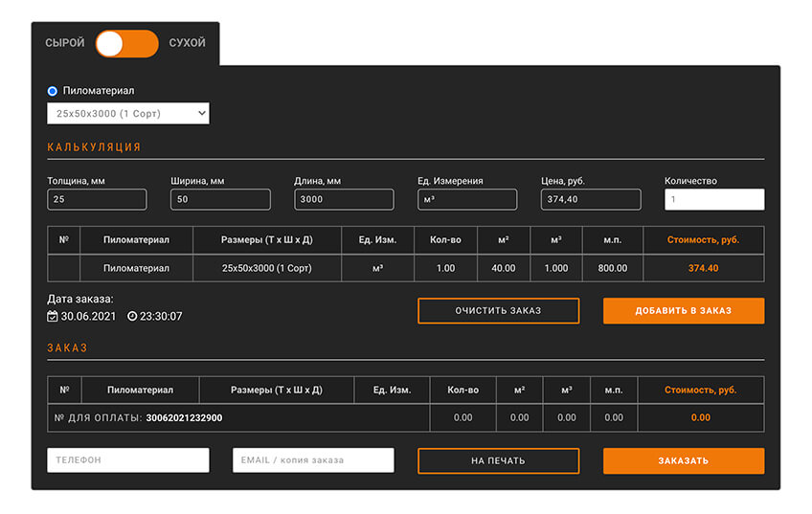
Task: Toggle the Сырой/Сухой orange switch
Action: tap(126, 43)
